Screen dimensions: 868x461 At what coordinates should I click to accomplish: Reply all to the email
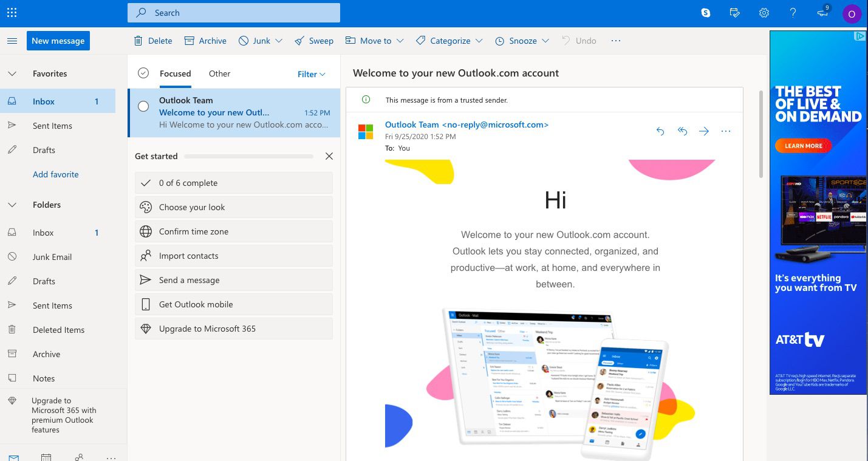coord(682,131)
